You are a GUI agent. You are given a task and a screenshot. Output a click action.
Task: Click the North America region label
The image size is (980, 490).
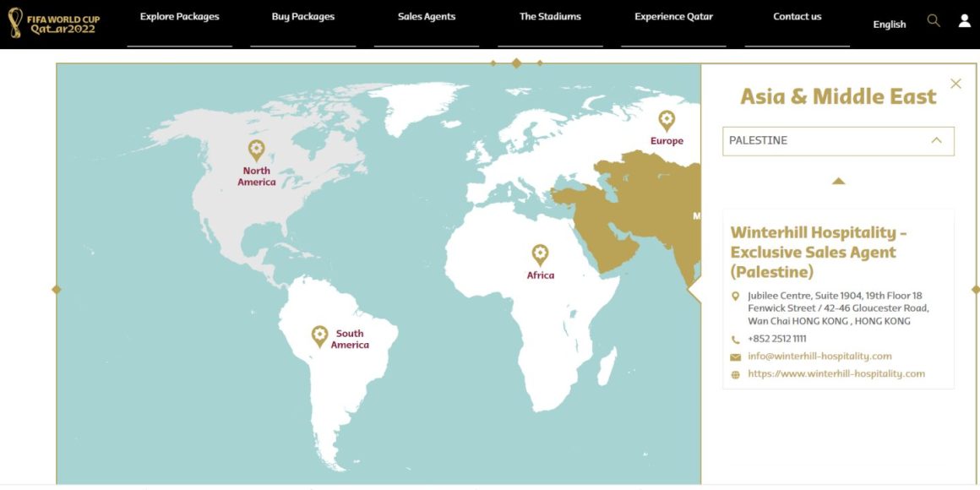256,177
